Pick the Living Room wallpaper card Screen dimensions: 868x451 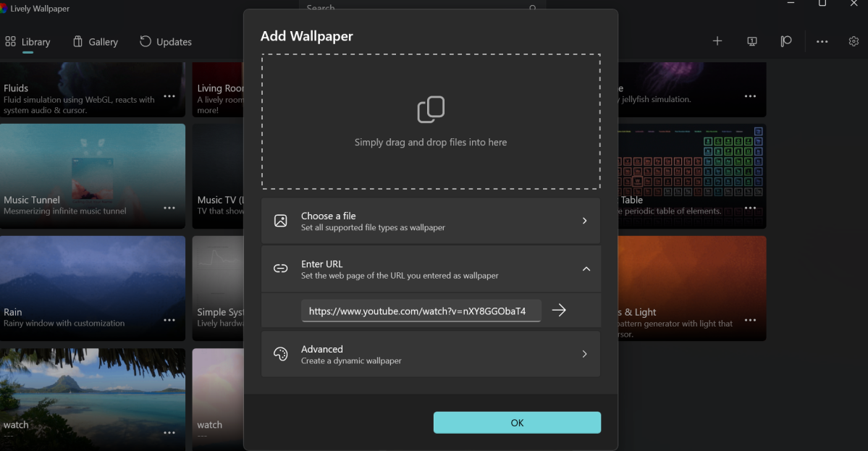pos(218,89)
